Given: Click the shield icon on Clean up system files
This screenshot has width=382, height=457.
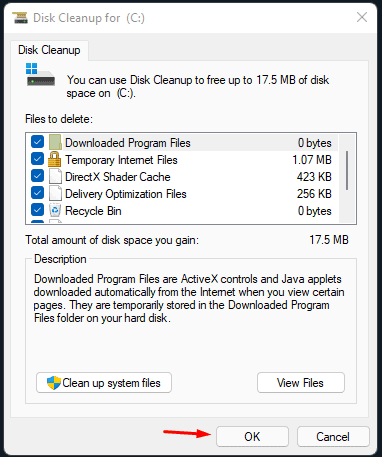Looking at the screenshot, I should coord(54,383).
